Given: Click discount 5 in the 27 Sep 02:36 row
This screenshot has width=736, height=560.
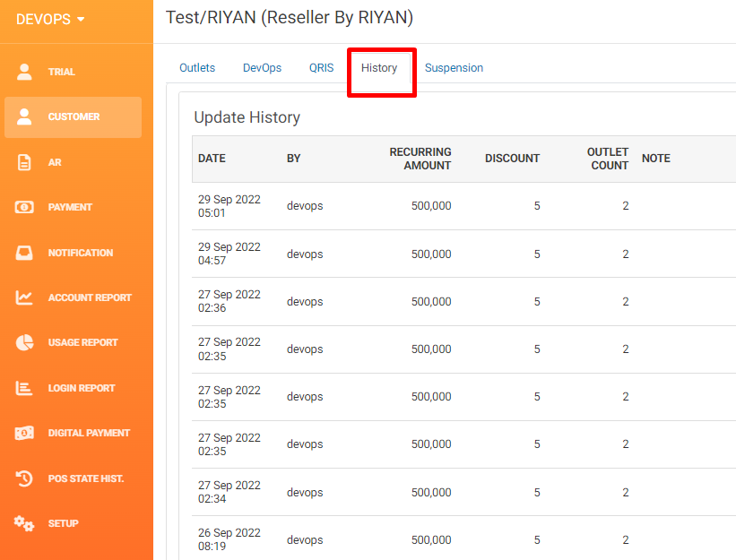Looking at the screenshot, I should (537, 302).
